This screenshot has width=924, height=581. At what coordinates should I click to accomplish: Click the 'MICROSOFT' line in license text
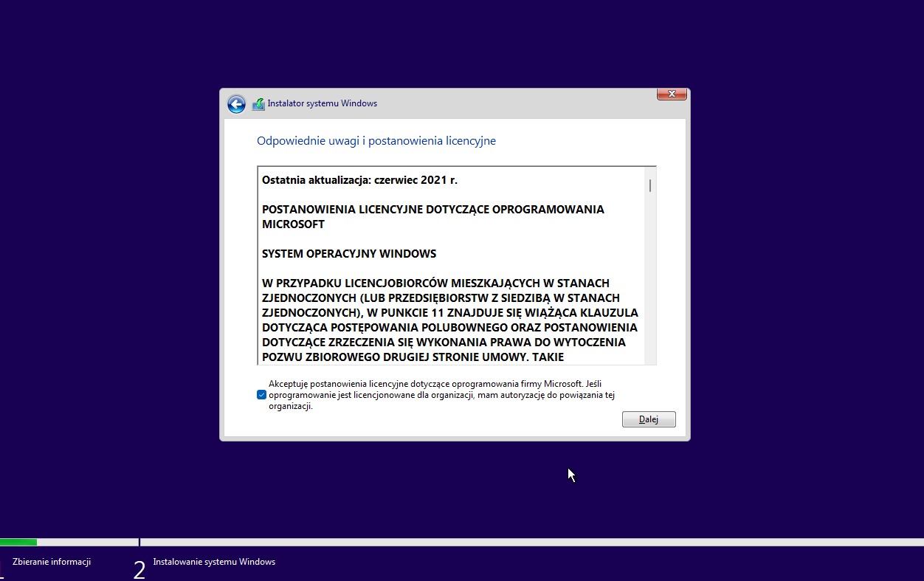[x=293, y=224]
